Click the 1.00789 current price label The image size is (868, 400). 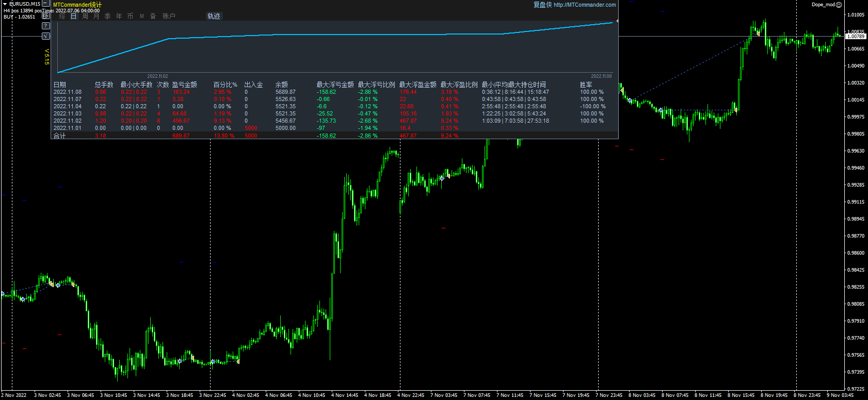pos(856,37)
